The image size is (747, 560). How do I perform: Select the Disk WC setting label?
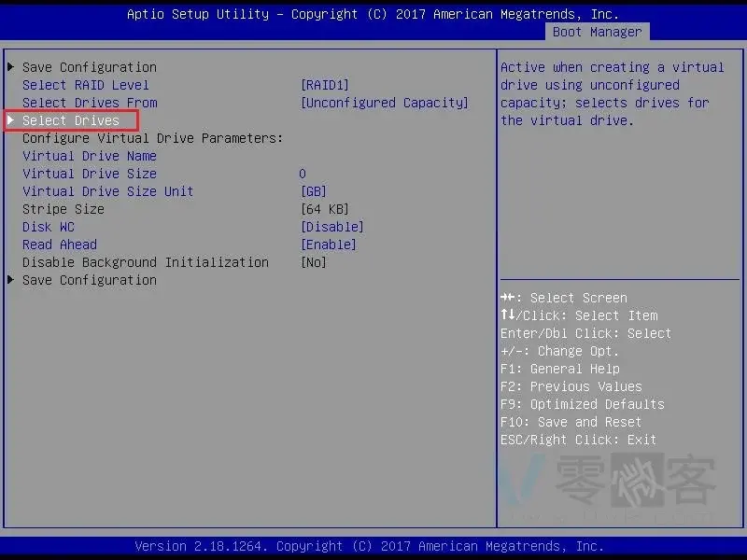pos(49,227)
